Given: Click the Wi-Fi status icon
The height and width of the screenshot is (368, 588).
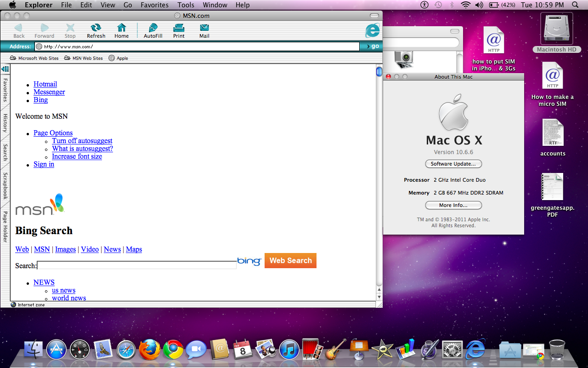Looking at the screenshot, I should [466, 5].
